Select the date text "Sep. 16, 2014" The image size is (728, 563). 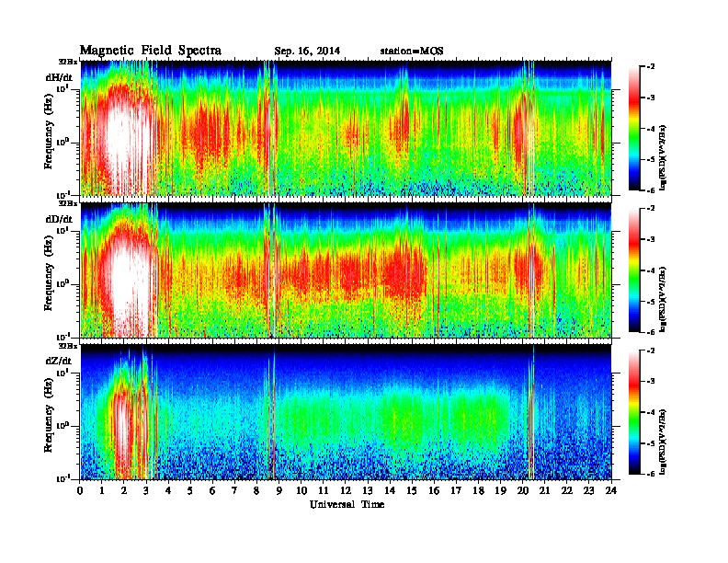click(307, 52)
